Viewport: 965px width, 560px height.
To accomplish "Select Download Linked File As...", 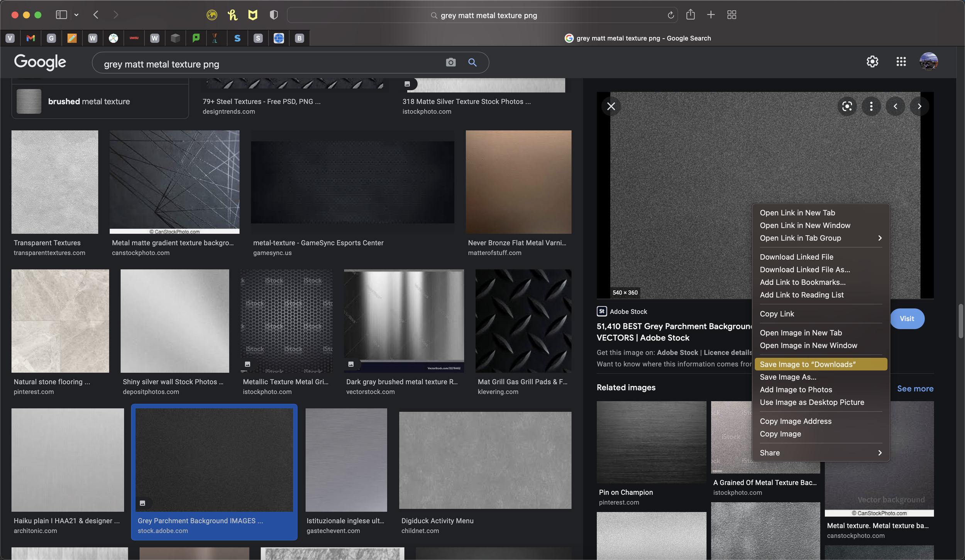I will point(821,270).
